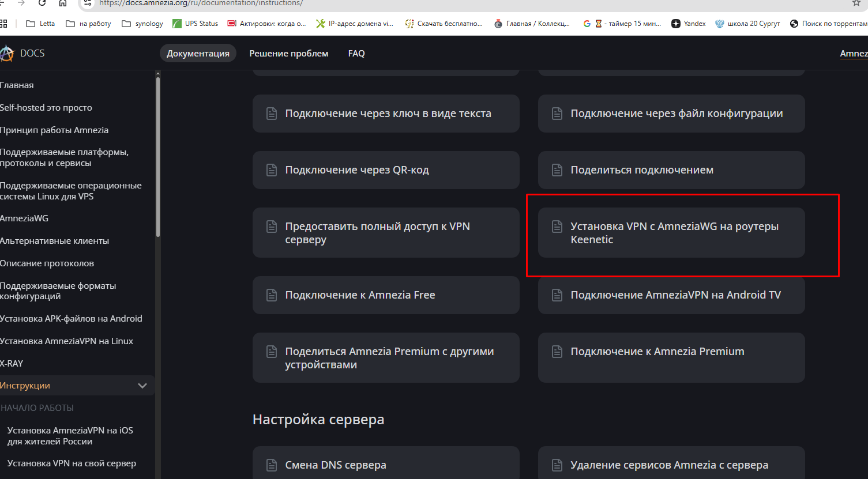Open the «Поиск по торрентам» bookmark
The width and height of the screenshot is (868, 479).
tap(828, 24)
